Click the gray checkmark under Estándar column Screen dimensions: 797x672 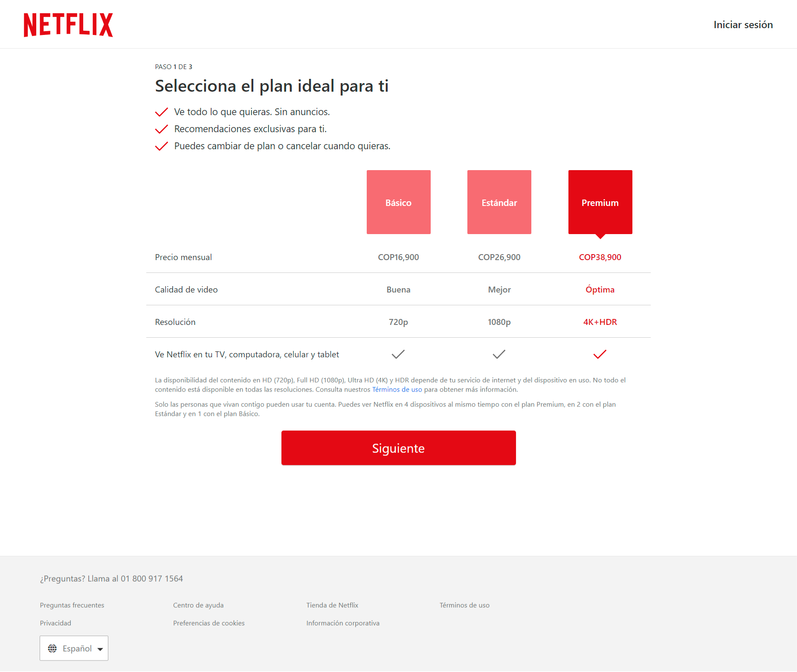pos(499,354)
